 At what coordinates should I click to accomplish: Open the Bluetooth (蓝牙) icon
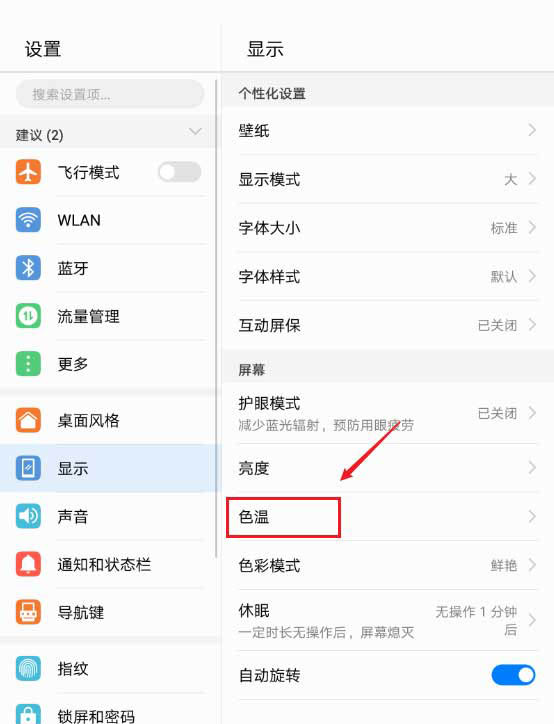28,268
